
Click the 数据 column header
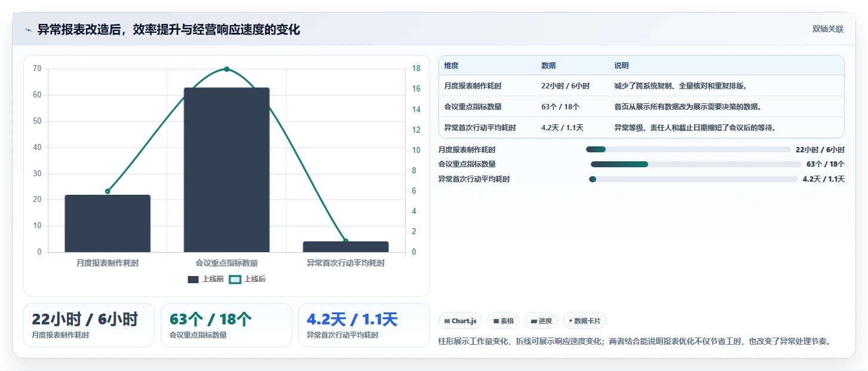(548, 66)
